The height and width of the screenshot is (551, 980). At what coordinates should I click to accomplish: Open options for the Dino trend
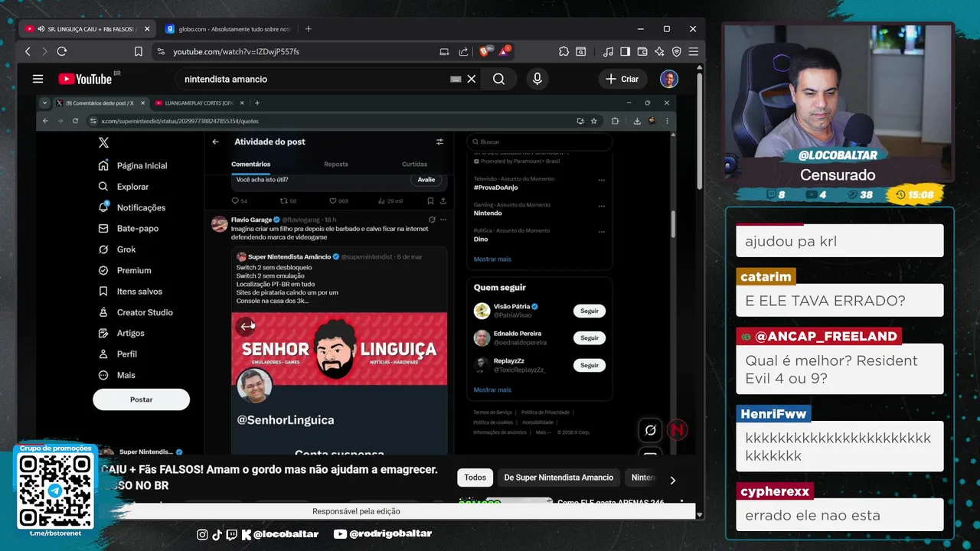(601, 232)
